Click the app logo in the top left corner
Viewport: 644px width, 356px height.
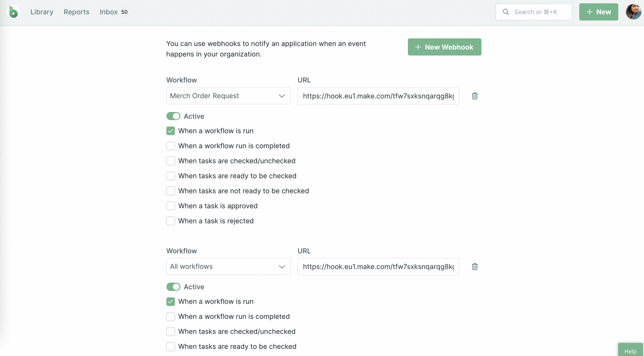tap(13, 11)
